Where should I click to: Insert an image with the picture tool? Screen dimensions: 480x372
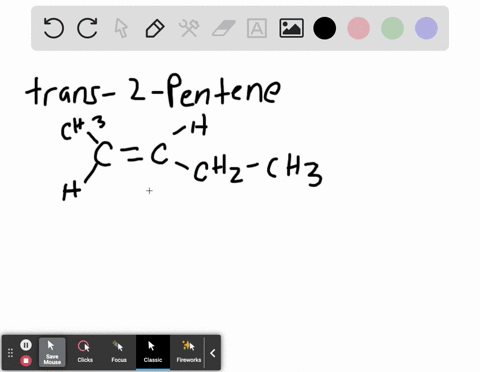291,28
